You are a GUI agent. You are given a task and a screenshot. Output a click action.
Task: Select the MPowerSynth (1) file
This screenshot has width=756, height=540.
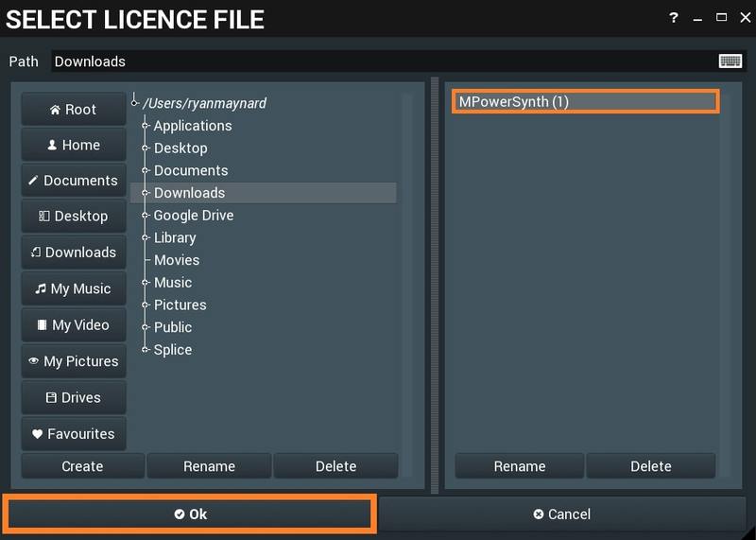585,102
